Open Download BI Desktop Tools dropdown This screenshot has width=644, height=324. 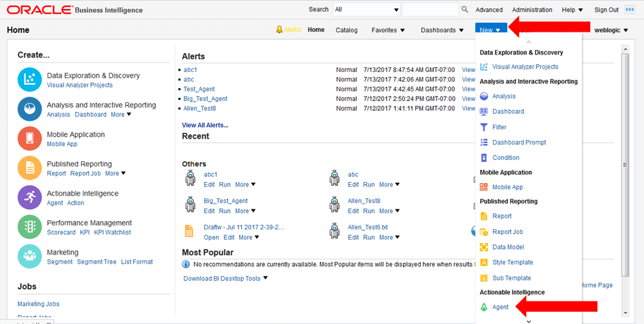[225, 279]
